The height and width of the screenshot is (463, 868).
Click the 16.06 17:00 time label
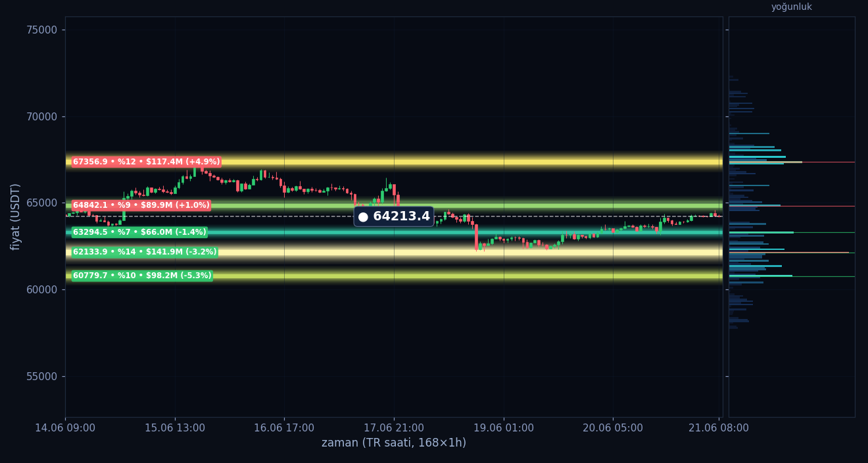pyautogui.click(x=284, y=428)
